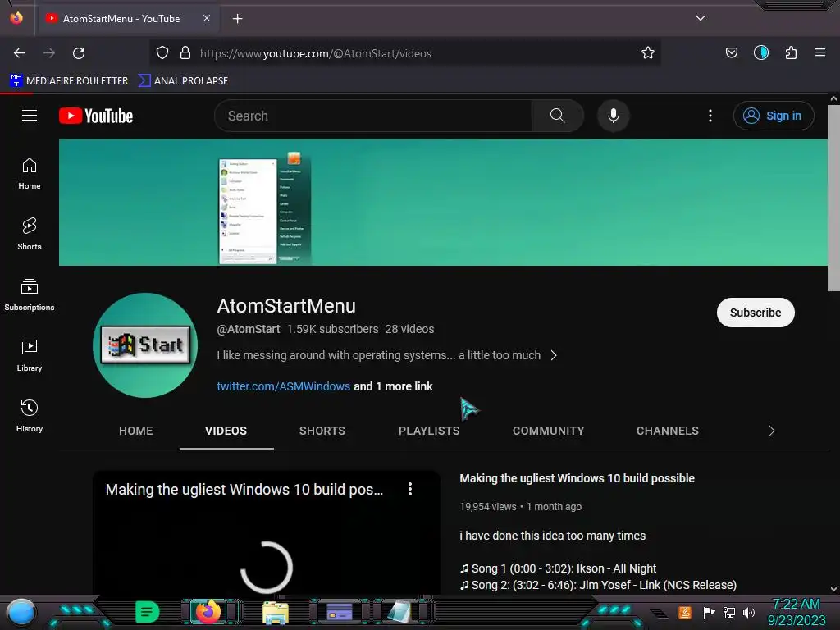Open the Start orb on taskbar
The height and width of the screenshot is (630, 840).
tap(21, 612)
